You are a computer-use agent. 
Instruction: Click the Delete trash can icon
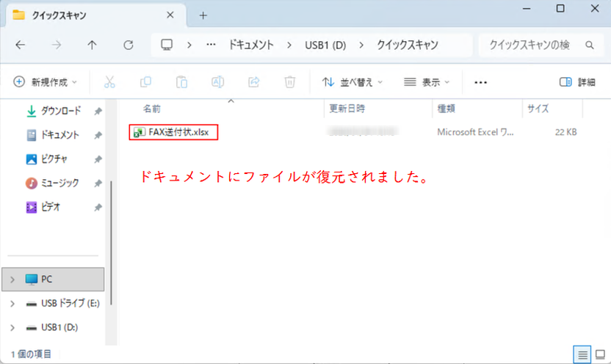[290, 82]
